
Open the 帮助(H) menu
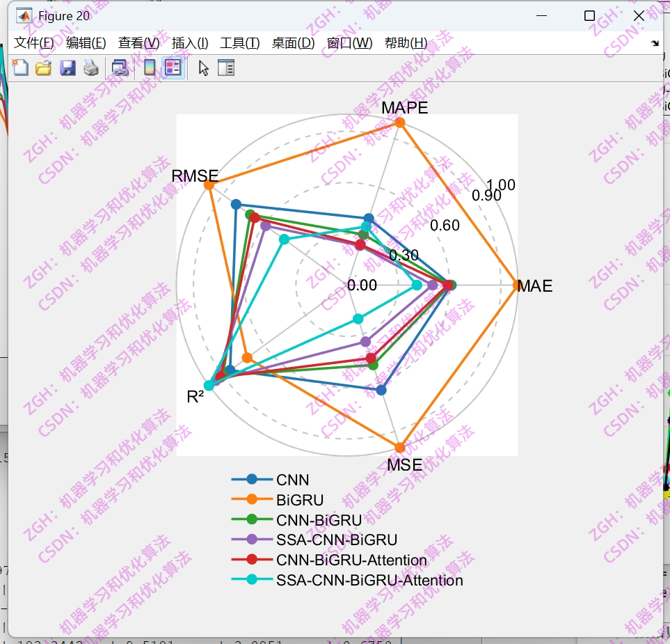click(406, 42)
